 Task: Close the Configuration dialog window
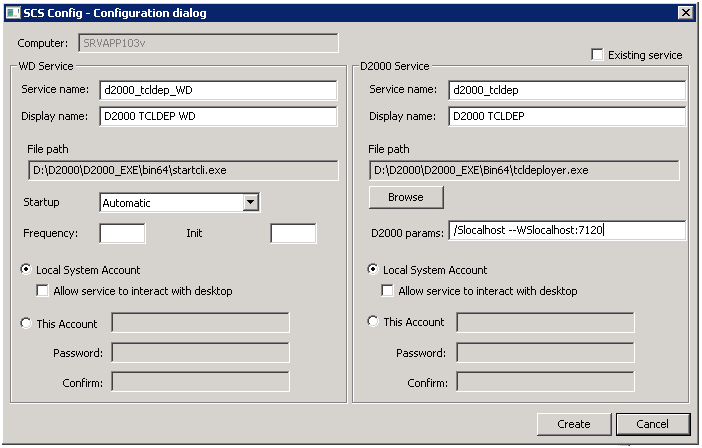click(685, 12)
